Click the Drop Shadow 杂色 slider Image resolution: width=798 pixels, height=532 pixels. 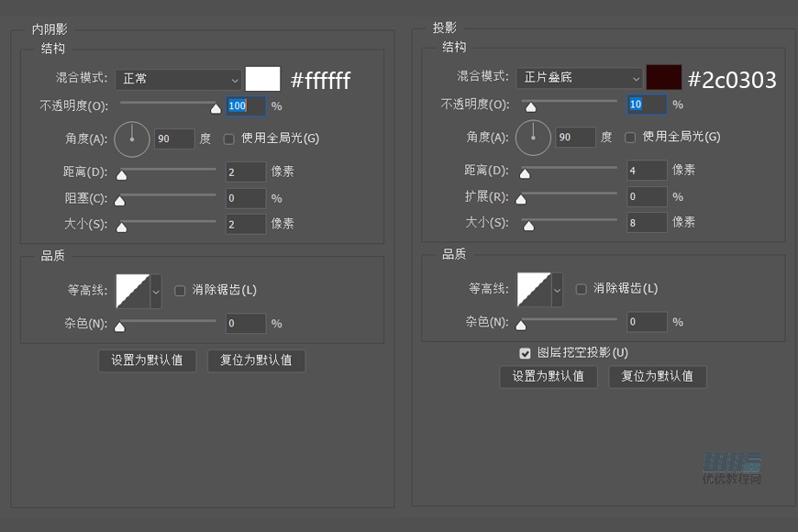521,322
